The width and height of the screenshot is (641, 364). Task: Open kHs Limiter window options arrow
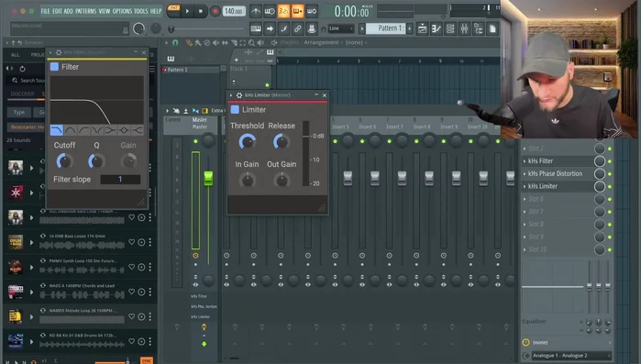(x=231, y=95)
